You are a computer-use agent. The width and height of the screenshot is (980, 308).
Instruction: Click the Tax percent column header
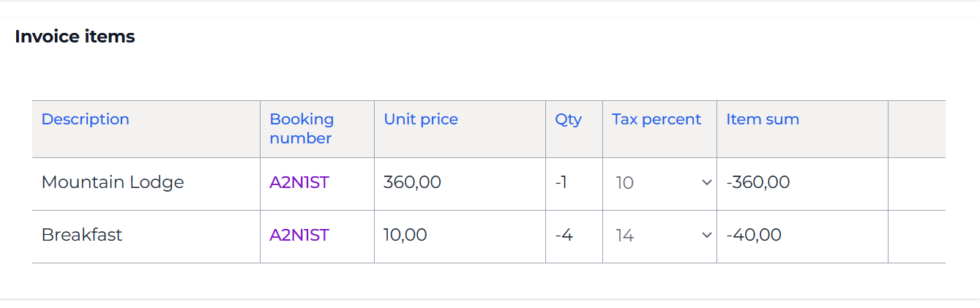(657, 119)
